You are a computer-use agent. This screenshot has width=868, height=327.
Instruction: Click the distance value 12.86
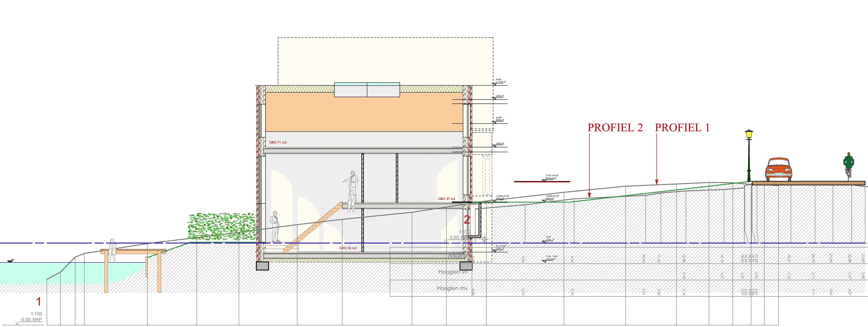click(x=684, y=258)
